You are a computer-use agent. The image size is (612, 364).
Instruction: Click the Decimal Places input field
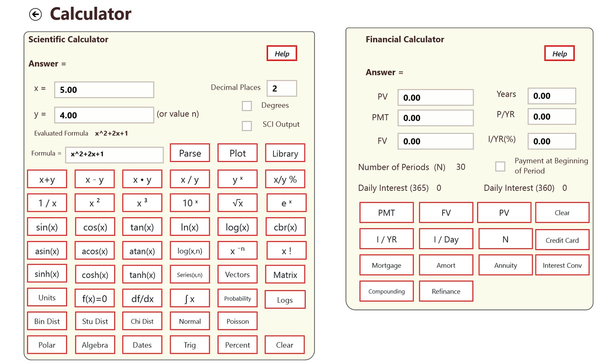282,89
